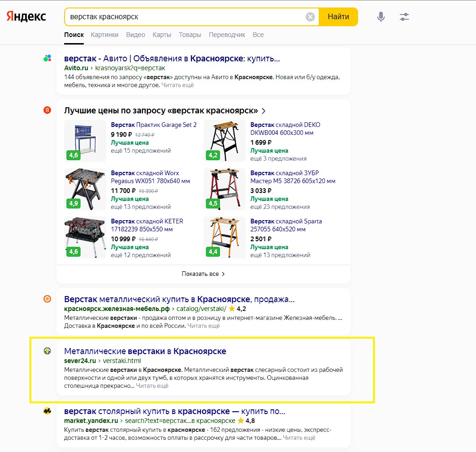Click the Yandex Market favicon icon

point(47,411)
